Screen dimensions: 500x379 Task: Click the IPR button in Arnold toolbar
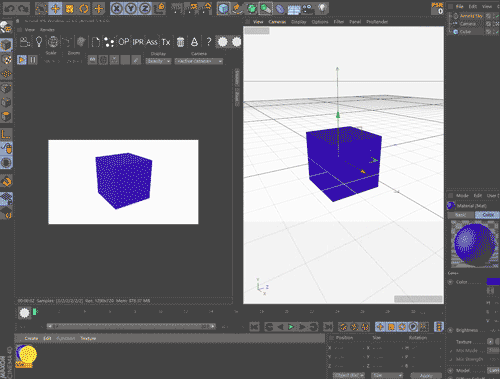[x=138, y=42]
